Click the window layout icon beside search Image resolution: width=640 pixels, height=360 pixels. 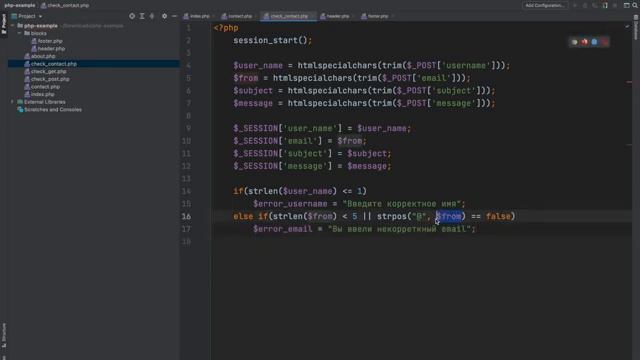click(x=627, y=5)
